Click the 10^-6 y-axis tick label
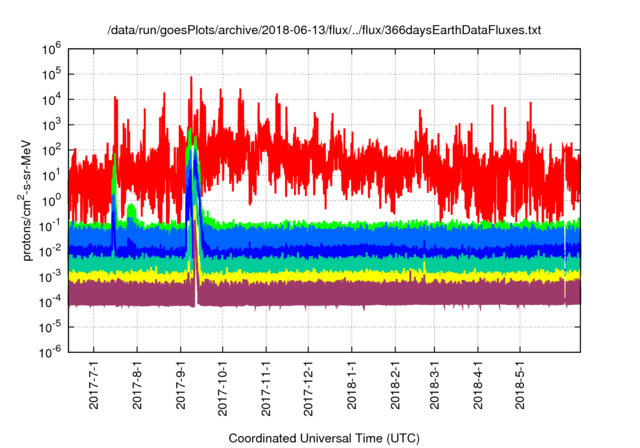The image size is (640, 448). click(50, 353)
